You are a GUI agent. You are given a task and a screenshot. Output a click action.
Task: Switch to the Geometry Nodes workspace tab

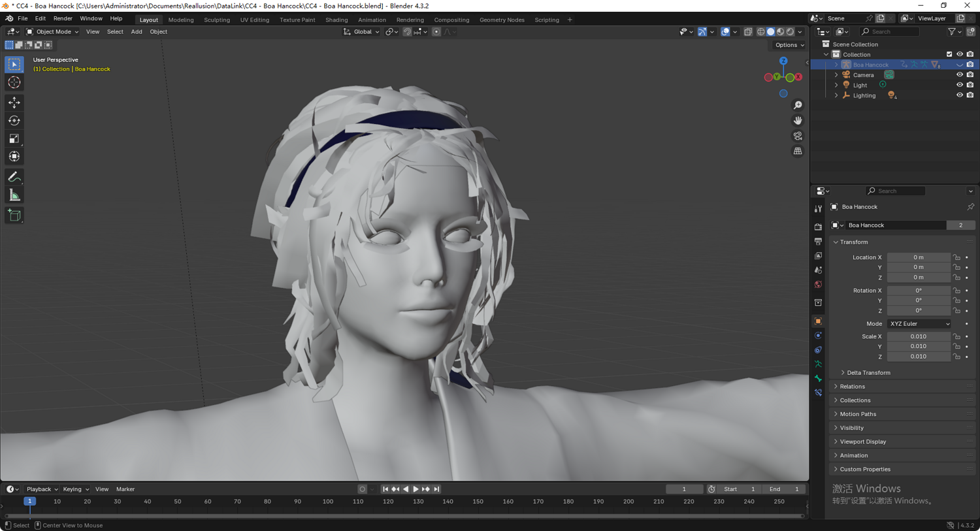[x=502, y=20]
